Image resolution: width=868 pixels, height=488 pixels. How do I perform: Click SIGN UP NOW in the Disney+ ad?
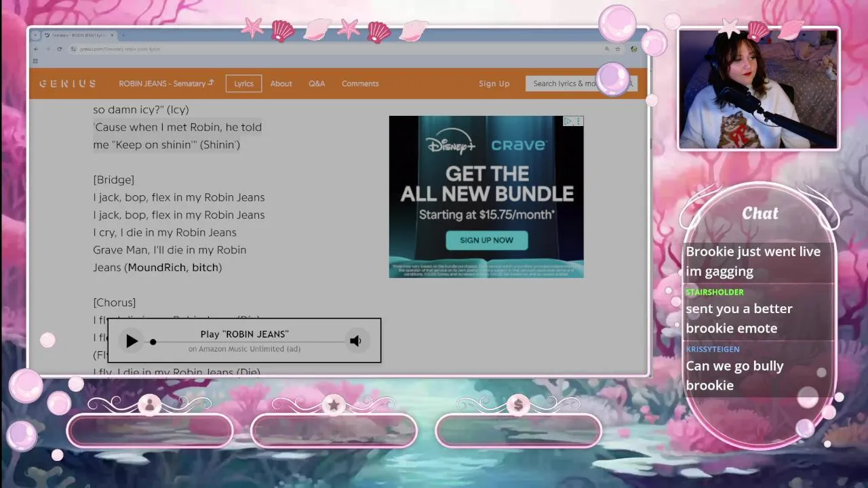[486, 240]
